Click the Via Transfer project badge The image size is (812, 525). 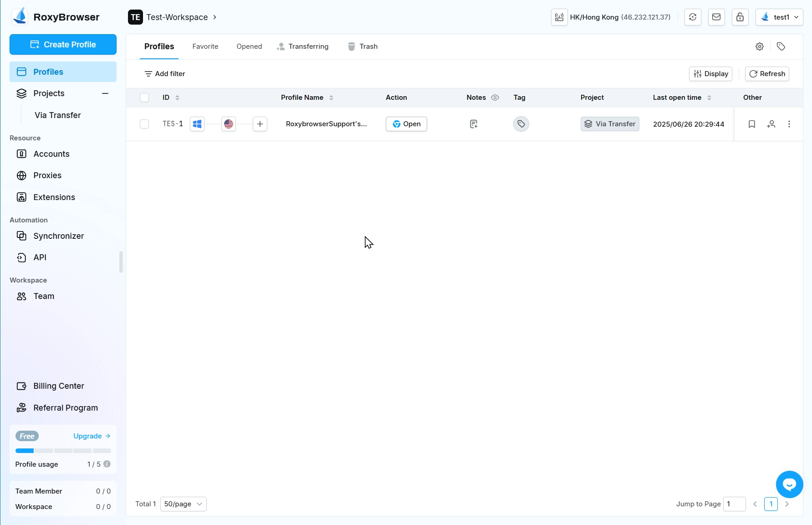[610, 124]
